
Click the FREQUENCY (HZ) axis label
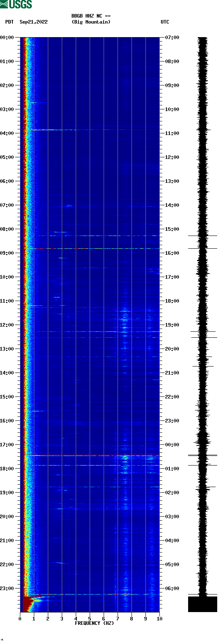94,623
